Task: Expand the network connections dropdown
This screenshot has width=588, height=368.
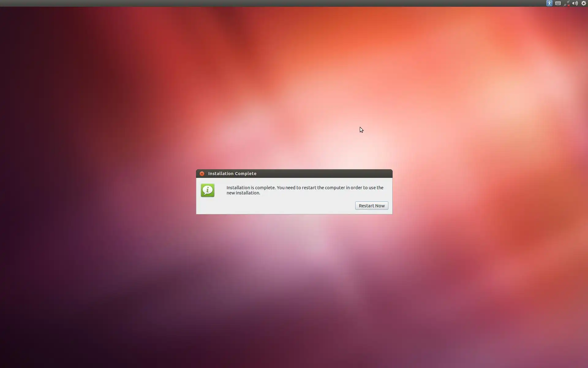Action: (x=567, y=3)
